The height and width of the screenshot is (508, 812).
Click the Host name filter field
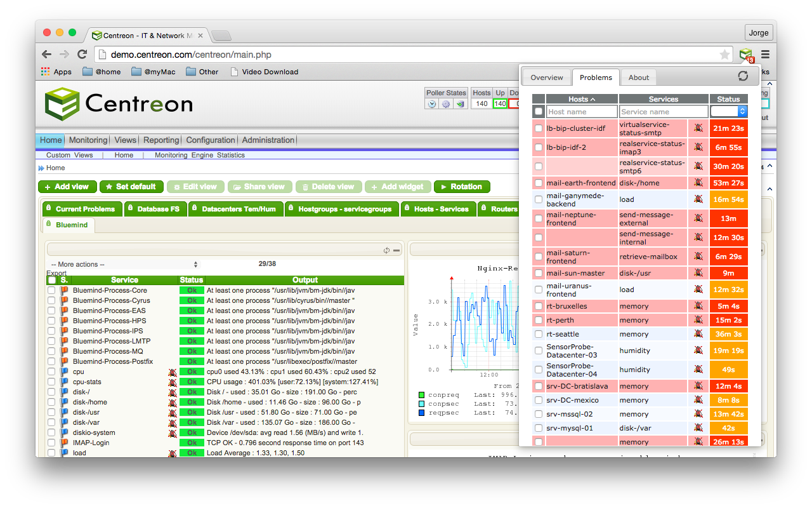(582, 112)
